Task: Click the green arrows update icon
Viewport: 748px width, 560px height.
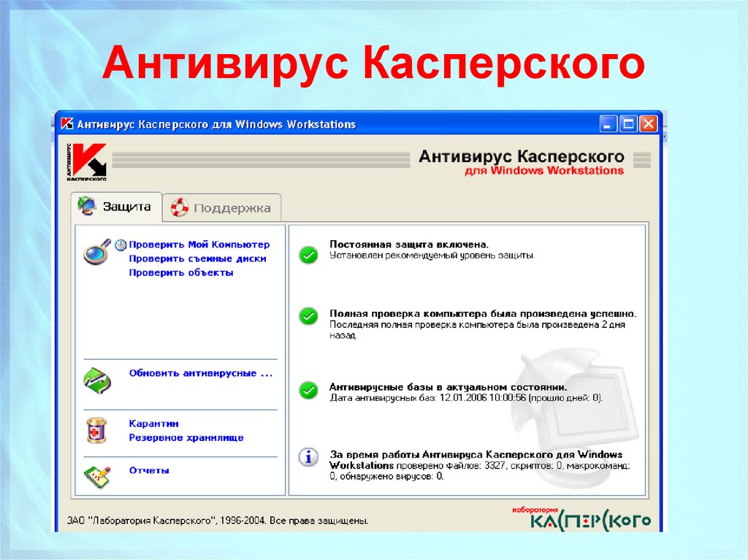Action: pos(97,380)
